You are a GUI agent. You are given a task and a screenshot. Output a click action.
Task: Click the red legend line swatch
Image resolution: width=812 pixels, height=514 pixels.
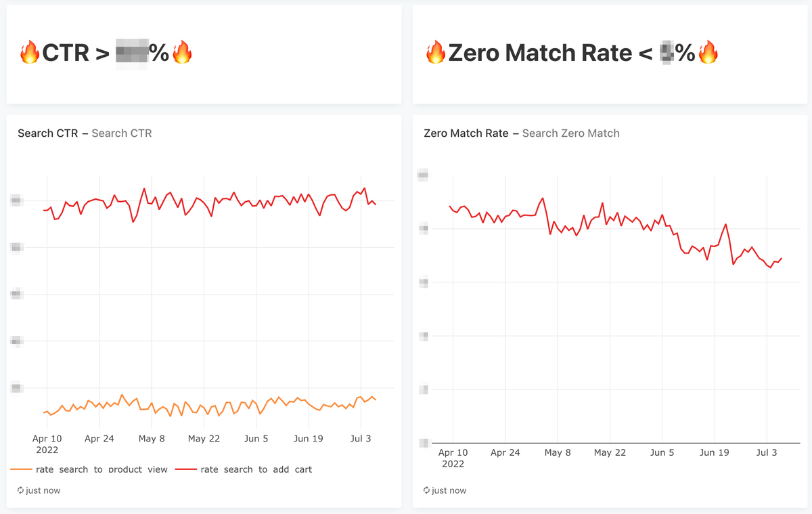[x=186, y=469]
